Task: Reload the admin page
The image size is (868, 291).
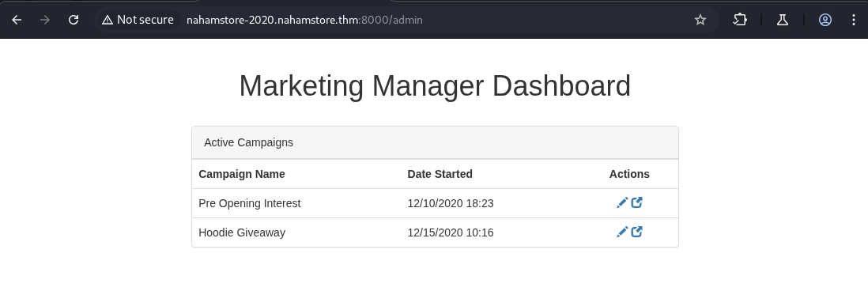Action: tap(73, 20)
